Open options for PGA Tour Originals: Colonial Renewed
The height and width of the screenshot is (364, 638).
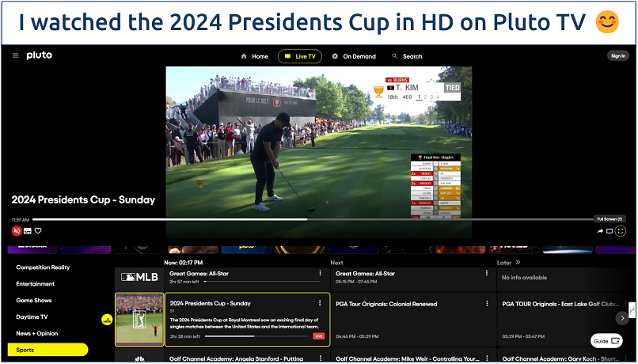point(487,303)
